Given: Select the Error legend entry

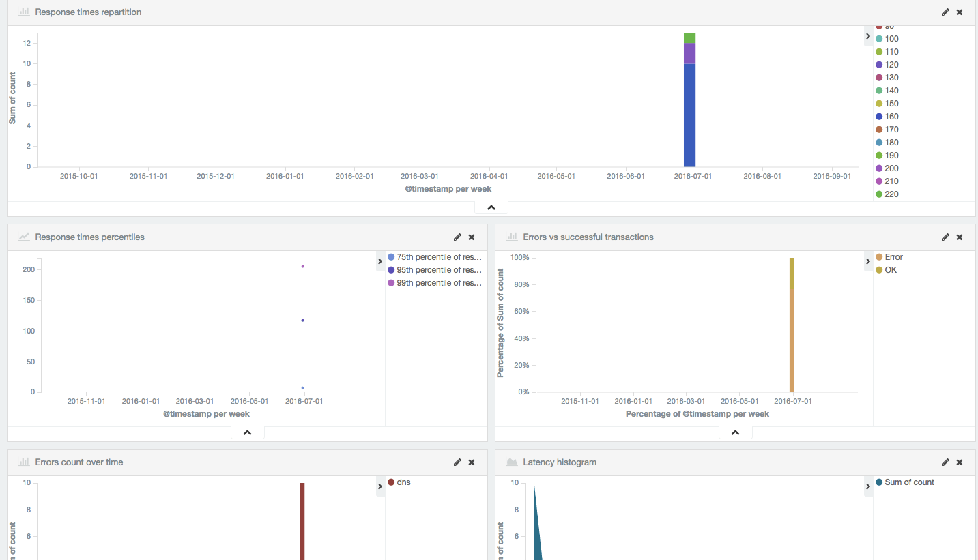Looking at the screenshot, I should coord(889,257).
